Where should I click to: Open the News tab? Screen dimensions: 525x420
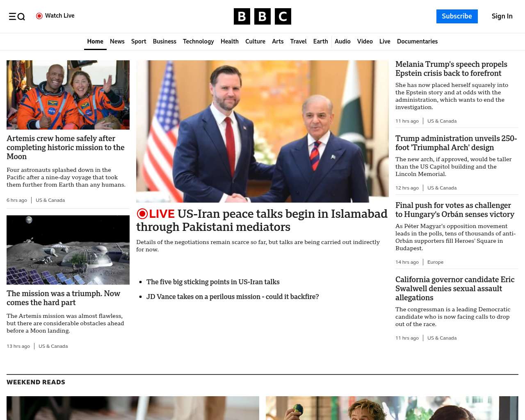tap(117, 41)
